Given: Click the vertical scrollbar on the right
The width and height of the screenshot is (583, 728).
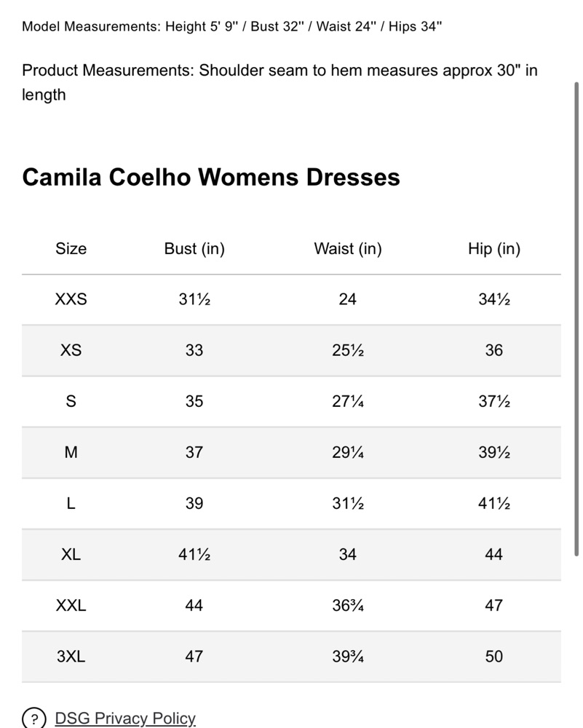Looking at the screenshot, I should (x=576, y=319).
